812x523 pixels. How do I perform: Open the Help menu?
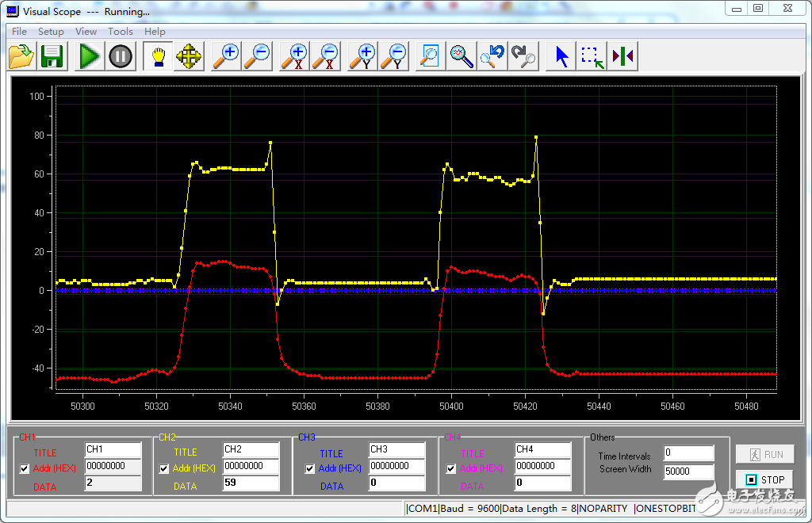(155, 32)
